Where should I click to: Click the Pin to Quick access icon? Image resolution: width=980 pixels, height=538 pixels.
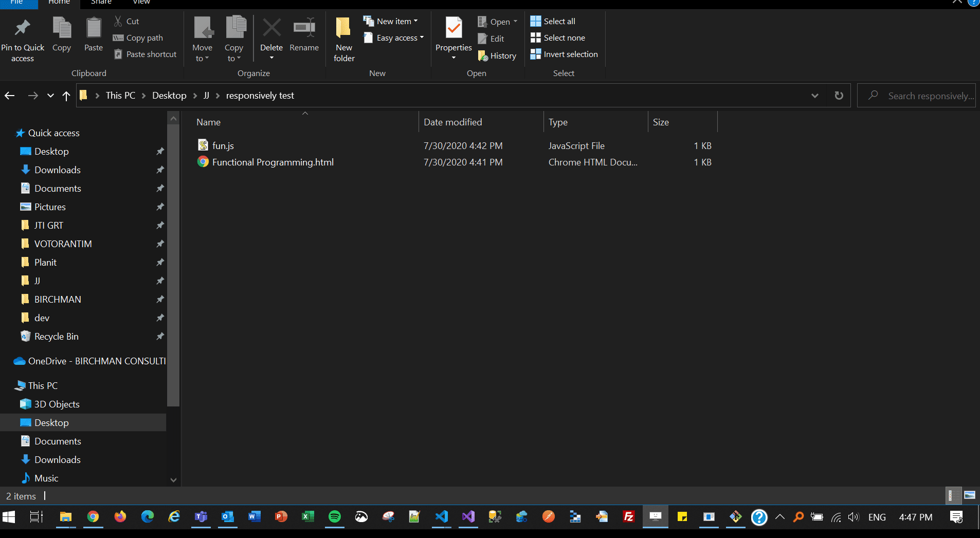[22, 28]
